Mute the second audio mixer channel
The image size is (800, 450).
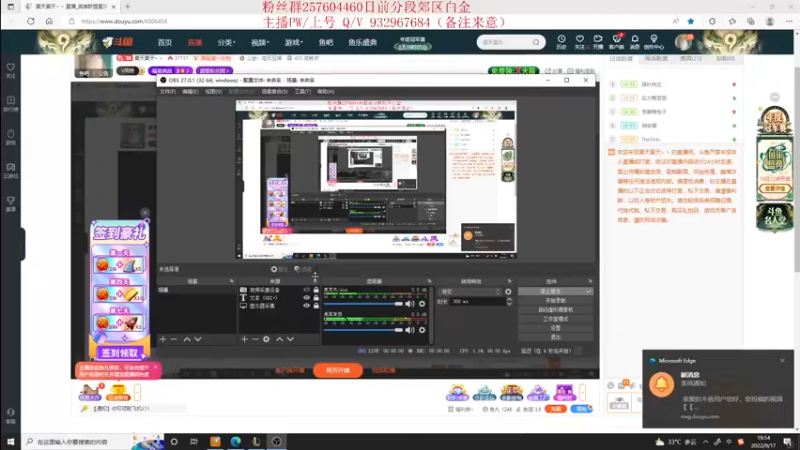pos(410,330)
